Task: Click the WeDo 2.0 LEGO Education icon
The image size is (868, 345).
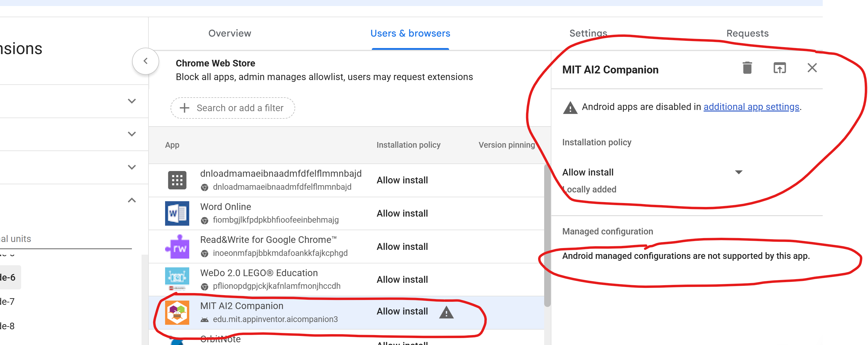Action: point(177,279)
